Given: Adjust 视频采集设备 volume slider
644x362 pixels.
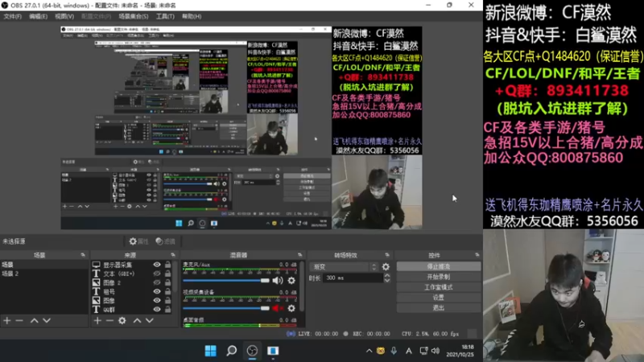Looking at the screenshot, I should [x=226, y=308].
